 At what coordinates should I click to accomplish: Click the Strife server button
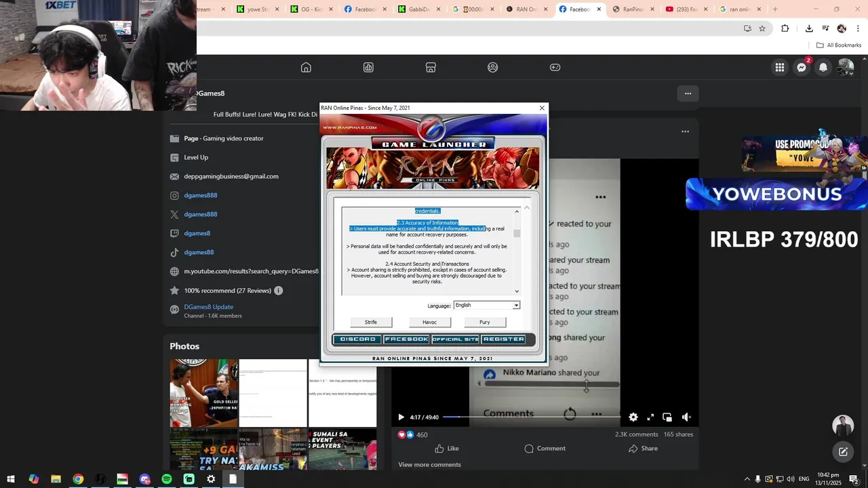(371, 322)
